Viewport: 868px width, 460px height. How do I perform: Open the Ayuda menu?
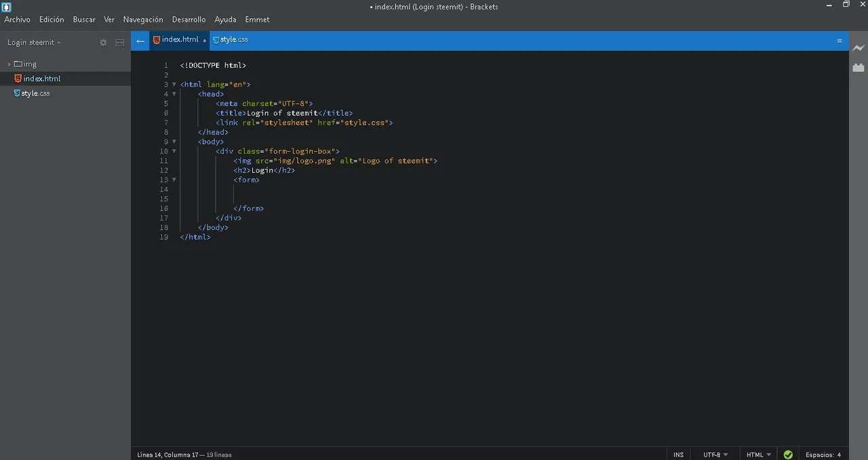pos(225,20)
